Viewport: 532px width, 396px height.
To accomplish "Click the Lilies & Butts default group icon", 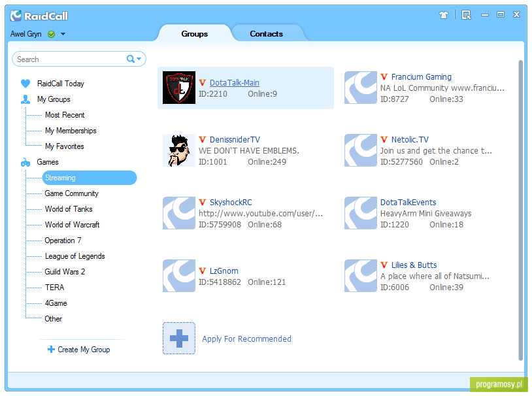I will point(361,276).
